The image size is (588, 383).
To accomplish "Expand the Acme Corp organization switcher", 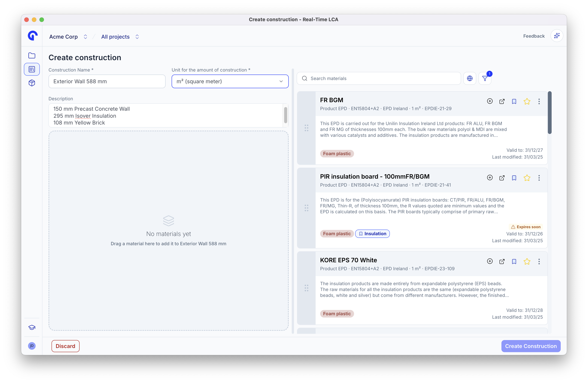I will point(85,37).
